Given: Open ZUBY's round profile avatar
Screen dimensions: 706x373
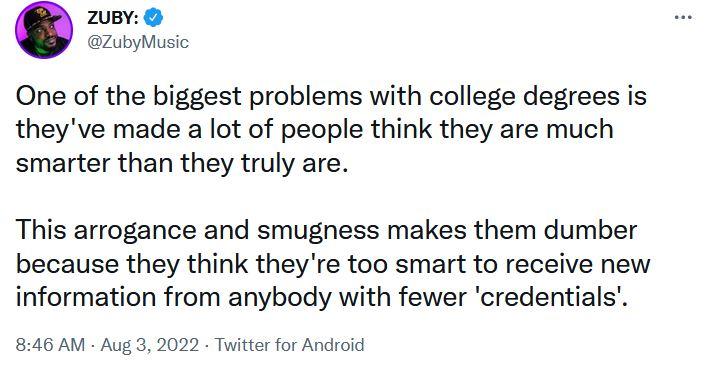Looking at the screenshot, I should pos(44,30).
